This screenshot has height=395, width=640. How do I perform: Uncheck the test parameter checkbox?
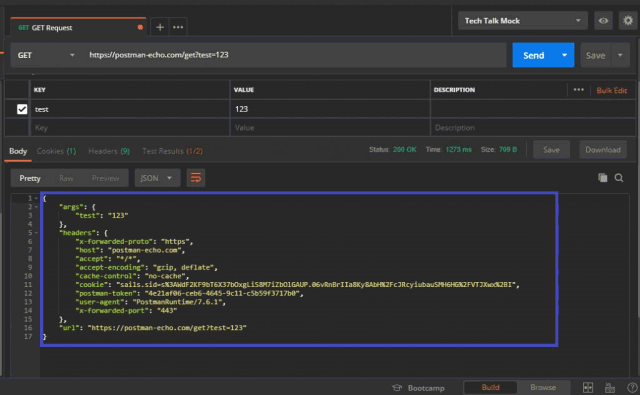[22, 109]
